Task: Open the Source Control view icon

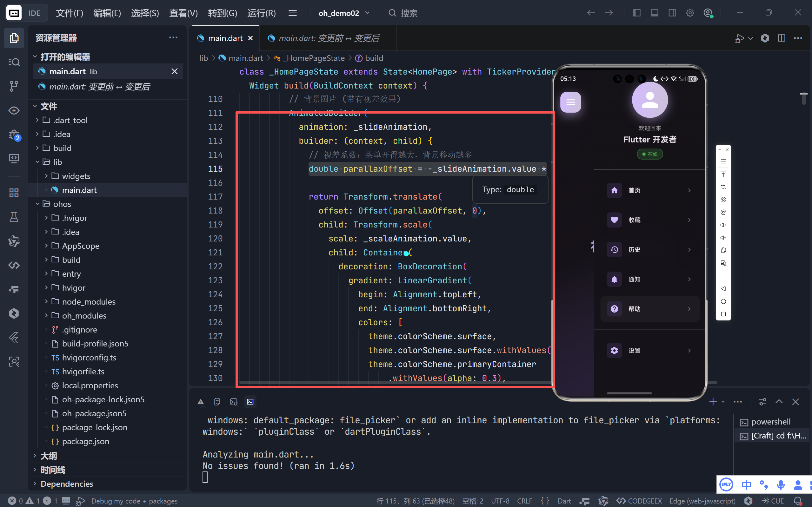Action: tap(14, 86)
